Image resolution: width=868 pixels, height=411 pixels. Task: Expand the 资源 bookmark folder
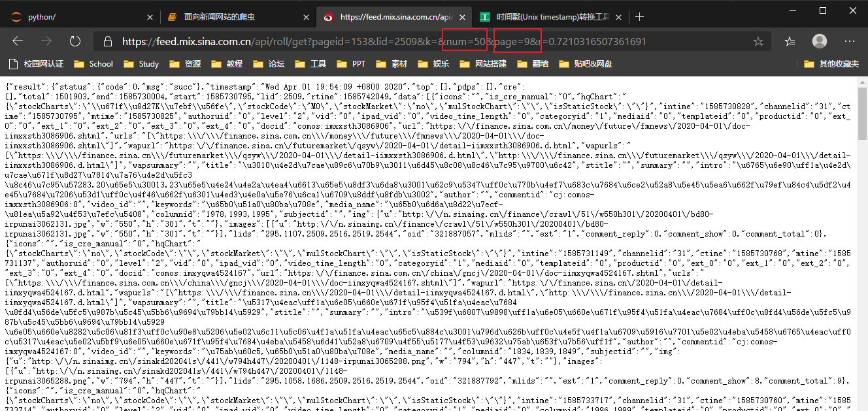pyautogui.click(x=185, y=64)
